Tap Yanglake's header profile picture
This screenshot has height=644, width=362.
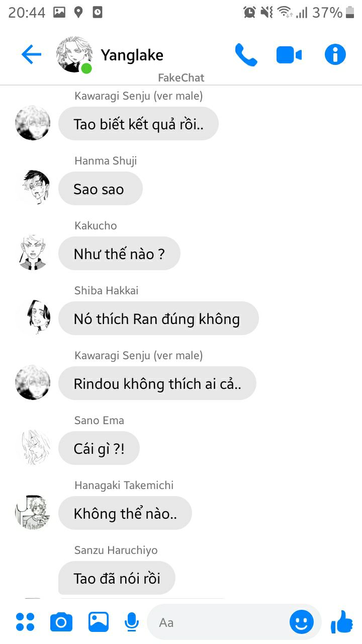pos(74,54)
